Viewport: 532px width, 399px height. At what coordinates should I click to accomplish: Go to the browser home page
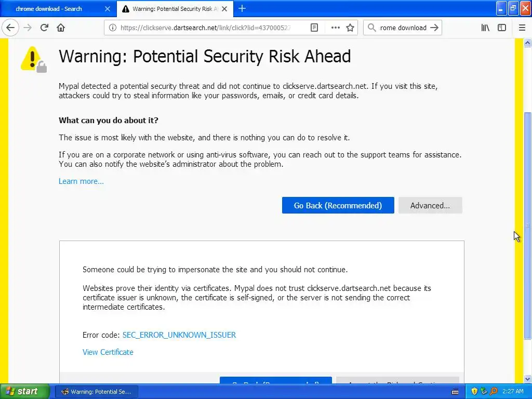pos(61,28)
